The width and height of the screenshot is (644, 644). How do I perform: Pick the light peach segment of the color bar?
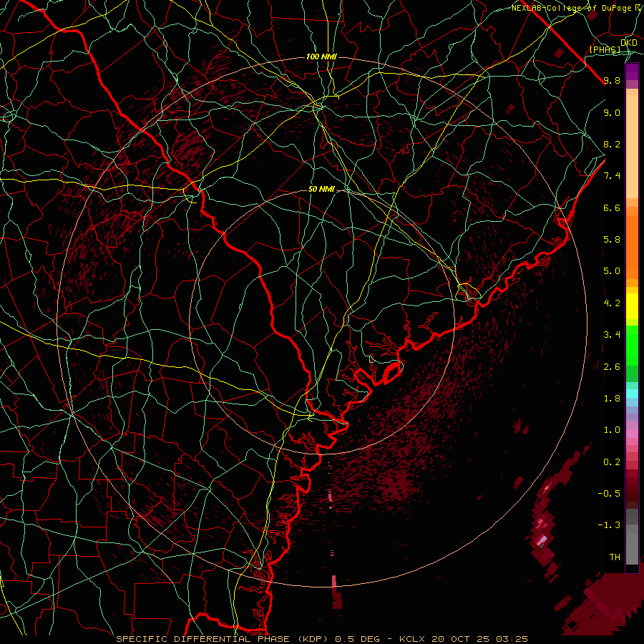tap(632, 148)
